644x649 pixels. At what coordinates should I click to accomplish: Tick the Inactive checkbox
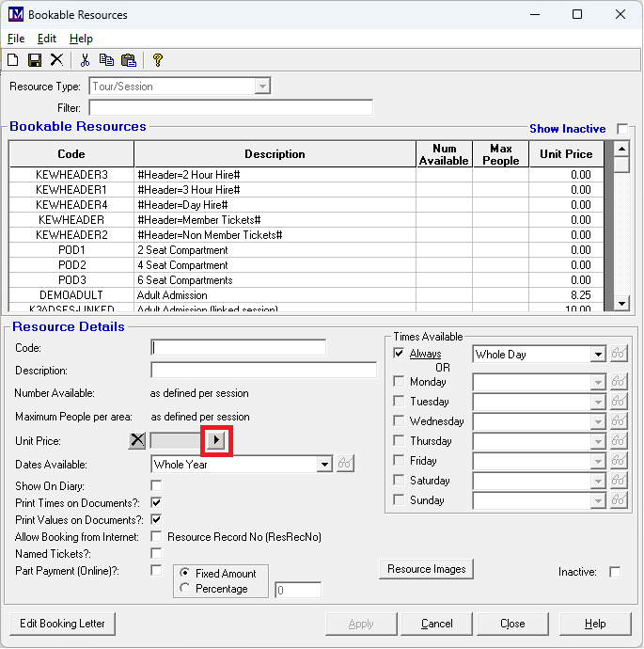click(615, 572)
